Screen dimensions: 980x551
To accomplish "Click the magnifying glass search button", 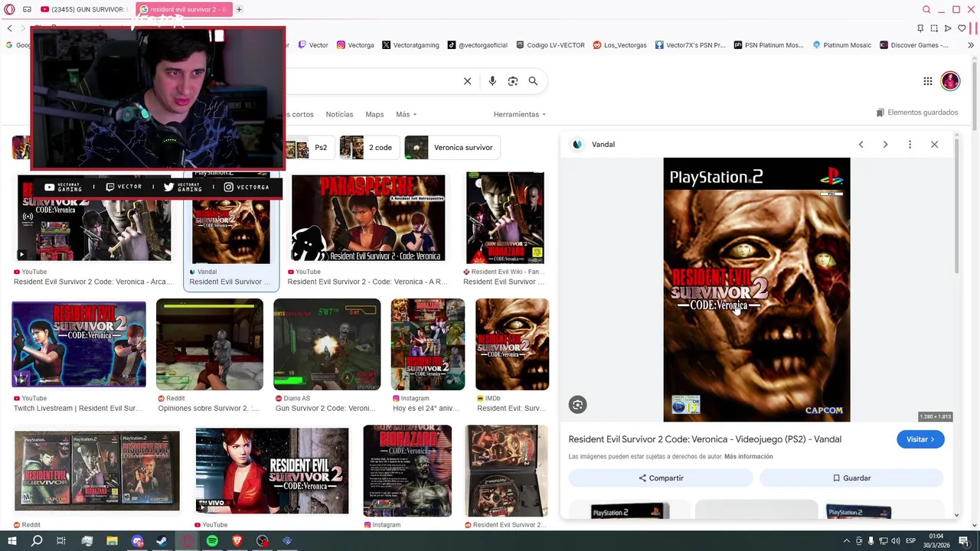I will click(533, 81).
